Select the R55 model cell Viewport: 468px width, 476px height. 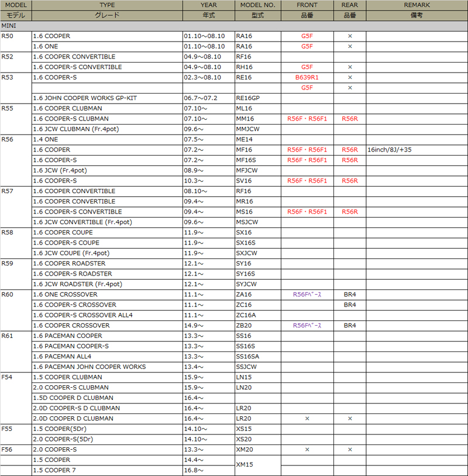[x=16, y=119]
